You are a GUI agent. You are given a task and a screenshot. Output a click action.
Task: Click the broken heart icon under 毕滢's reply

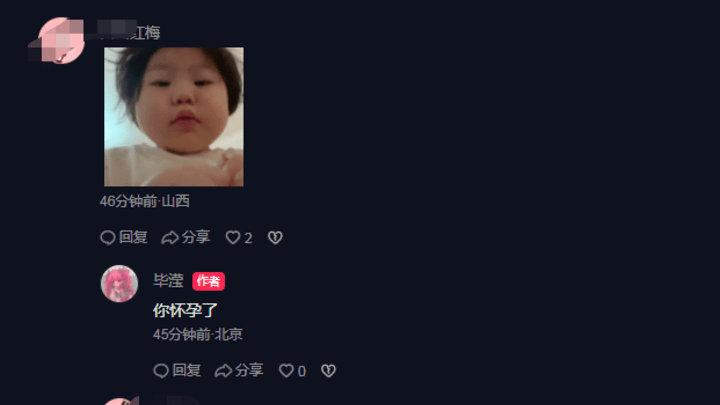(328, 371)
